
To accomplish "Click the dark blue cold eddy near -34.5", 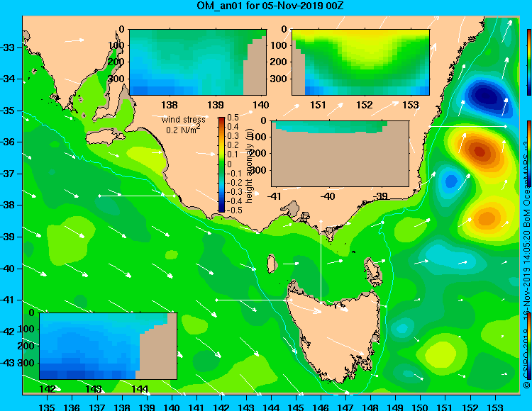I will 484,96.
